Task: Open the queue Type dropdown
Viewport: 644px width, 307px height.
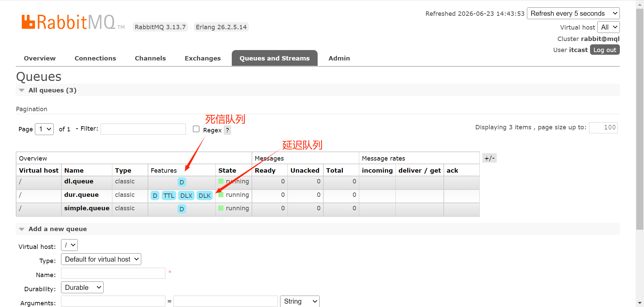Action: click(x=101, y=259)
